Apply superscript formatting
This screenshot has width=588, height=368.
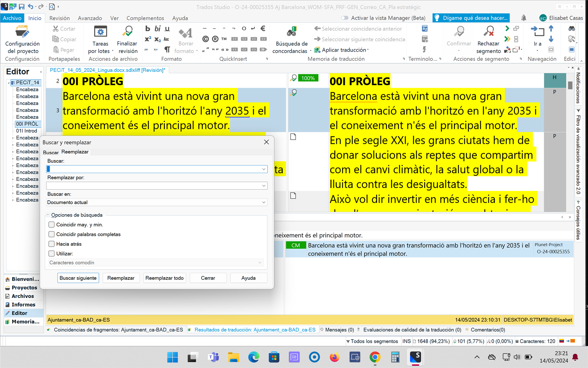coord(148,39)
